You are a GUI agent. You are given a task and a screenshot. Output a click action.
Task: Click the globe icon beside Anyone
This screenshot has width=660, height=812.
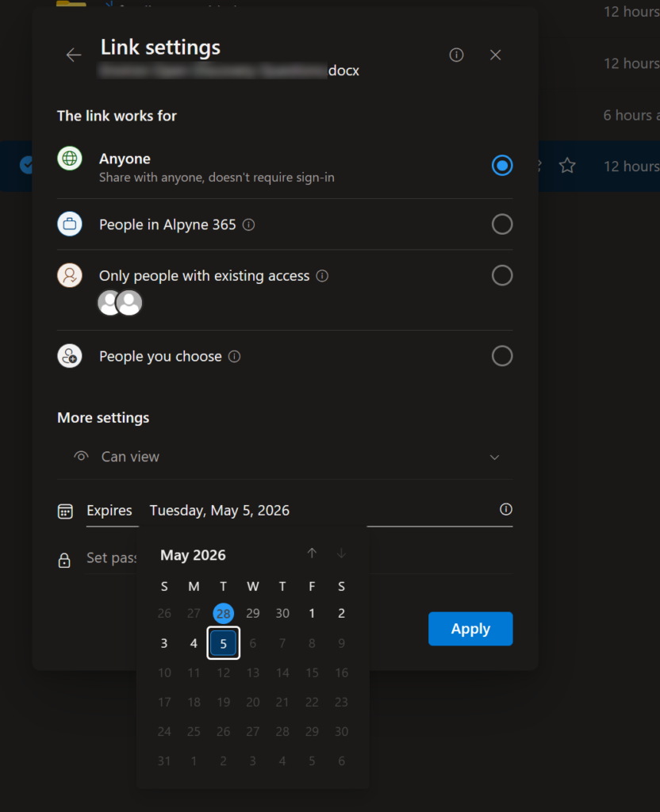point(69,158)
